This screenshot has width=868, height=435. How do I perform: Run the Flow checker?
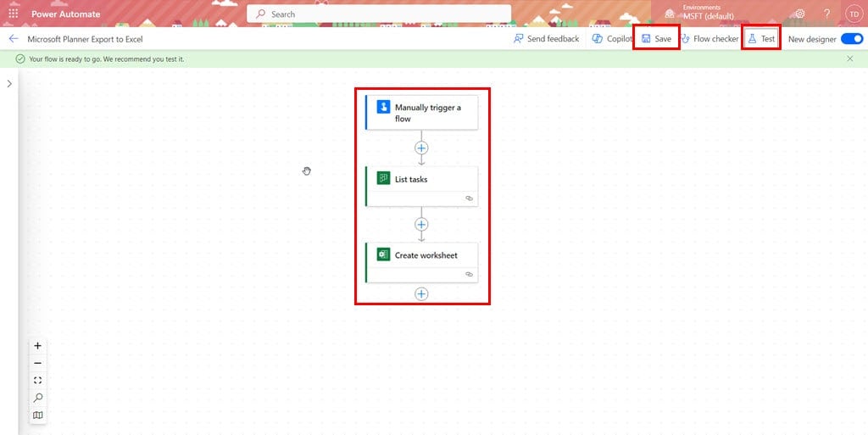(709, 39)
